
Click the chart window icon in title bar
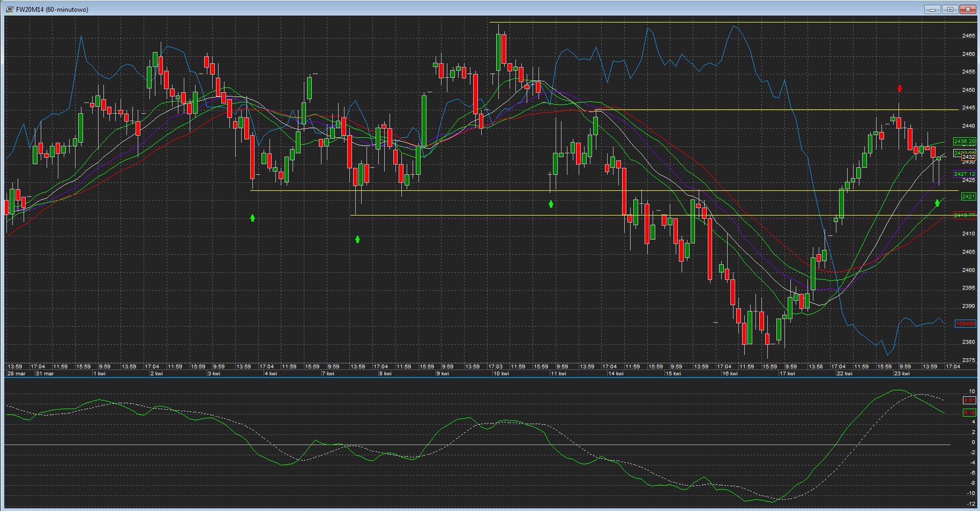9,9
